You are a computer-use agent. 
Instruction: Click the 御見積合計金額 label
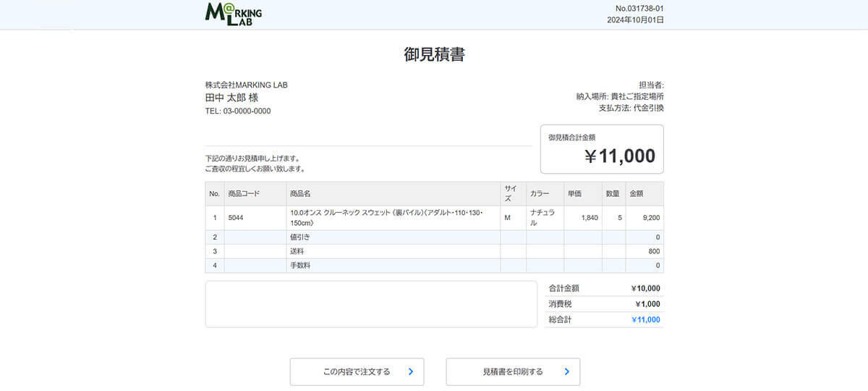pos(571,137)
